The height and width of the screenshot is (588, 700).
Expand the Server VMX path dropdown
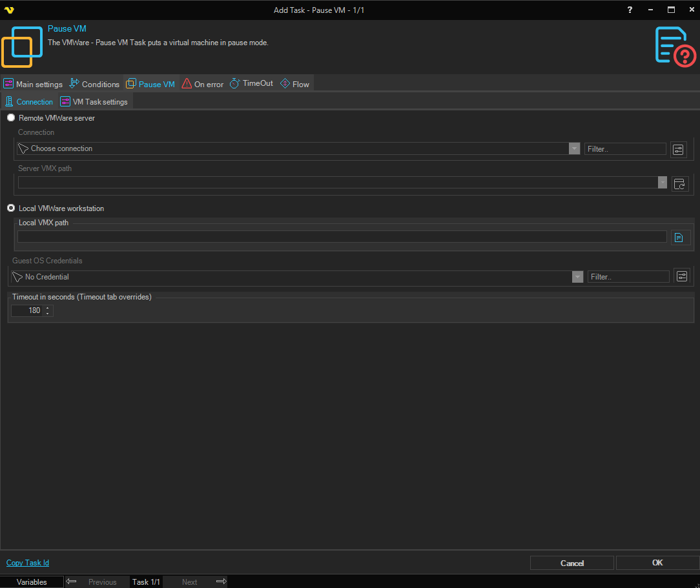(662, 183)
